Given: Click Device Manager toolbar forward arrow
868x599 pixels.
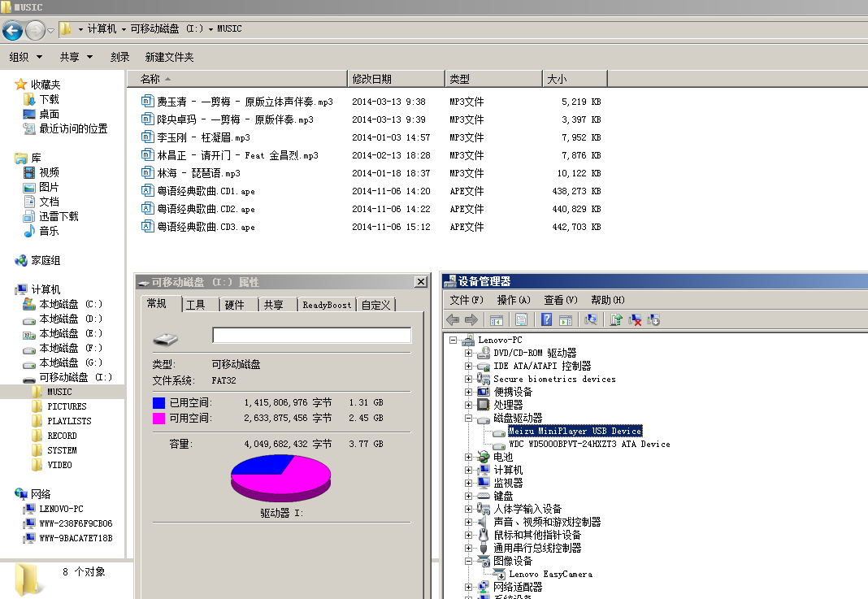Looking at the screenshot, I should click(x=471, y=319).
